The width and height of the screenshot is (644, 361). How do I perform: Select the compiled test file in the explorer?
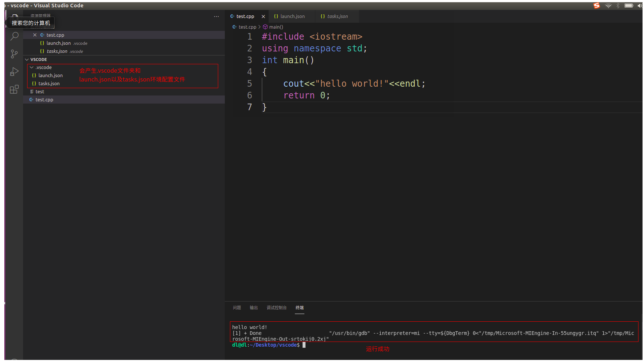pyautogui.click(x=124, y=91)
